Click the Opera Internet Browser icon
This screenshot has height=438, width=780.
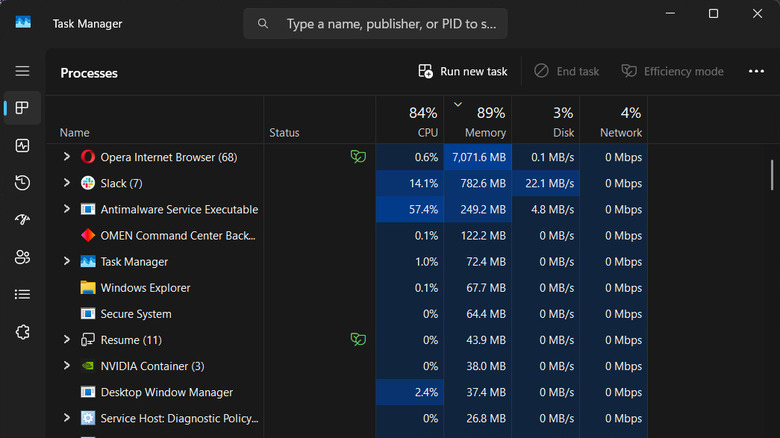[x=88, y=157]
